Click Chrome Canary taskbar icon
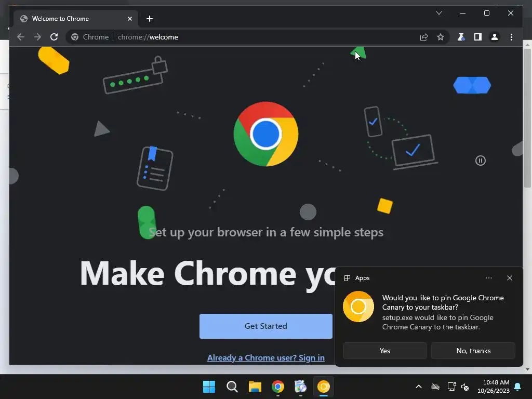Screen dimensions: 532x399 [323, 387]
